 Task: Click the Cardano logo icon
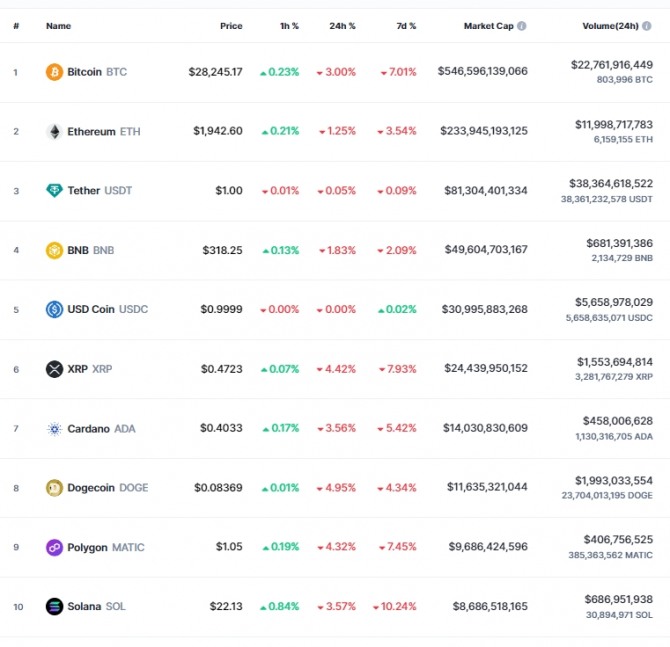click(x=54, y=428)
